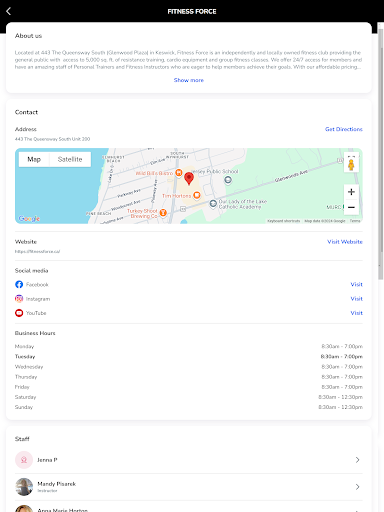
Task: Click Tim Hortons map marker
Action: pyautogui.click(x=197, y=195)
